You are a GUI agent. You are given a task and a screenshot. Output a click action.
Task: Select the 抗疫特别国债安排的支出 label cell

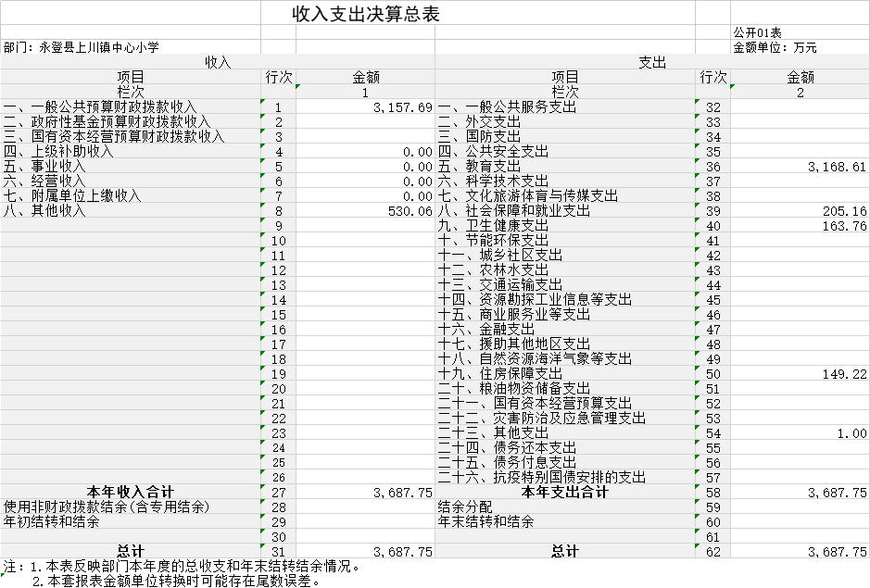542,478
